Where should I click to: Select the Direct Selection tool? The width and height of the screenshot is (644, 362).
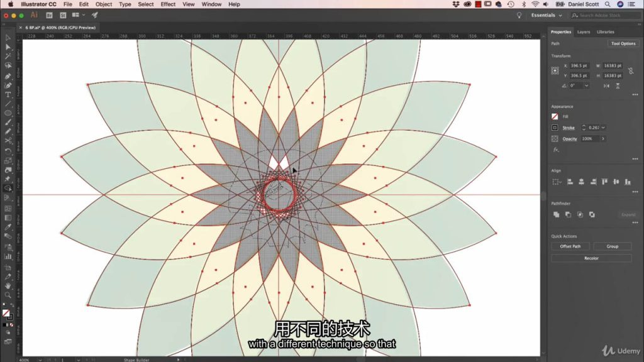pos(8,47)
